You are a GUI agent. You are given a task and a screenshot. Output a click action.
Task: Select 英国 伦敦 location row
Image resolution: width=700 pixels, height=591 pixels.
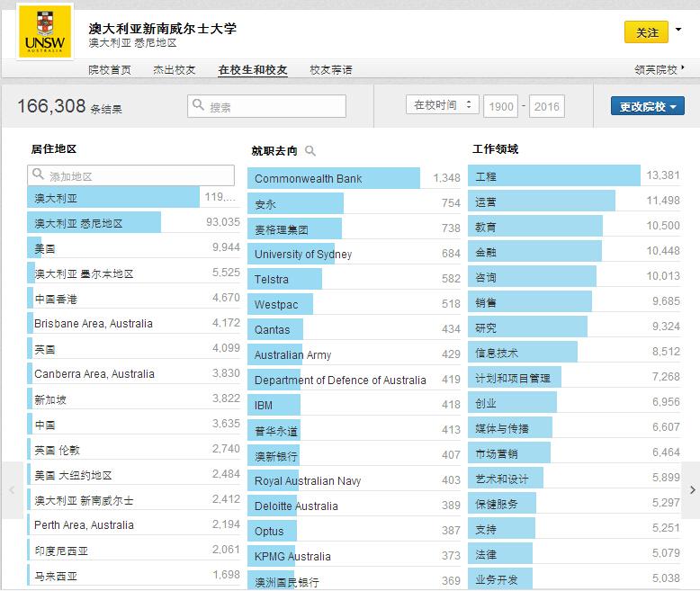tap(133, 450)
